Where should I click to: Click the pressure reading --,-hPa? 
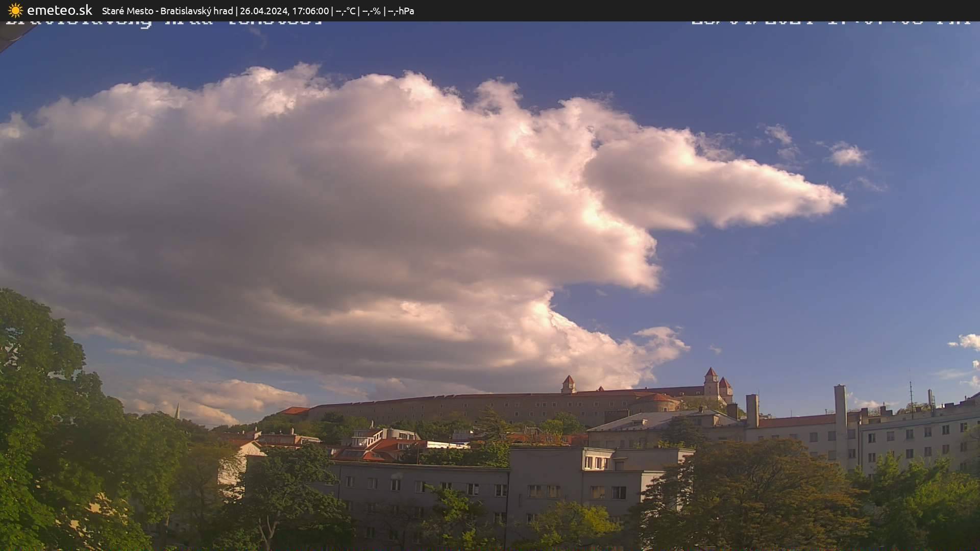(401, 10)
